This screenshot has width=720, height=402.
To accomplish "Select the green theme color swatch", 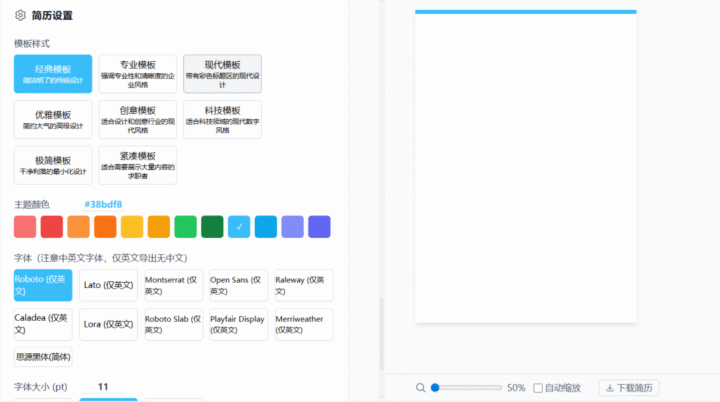I will click(185, 227).
